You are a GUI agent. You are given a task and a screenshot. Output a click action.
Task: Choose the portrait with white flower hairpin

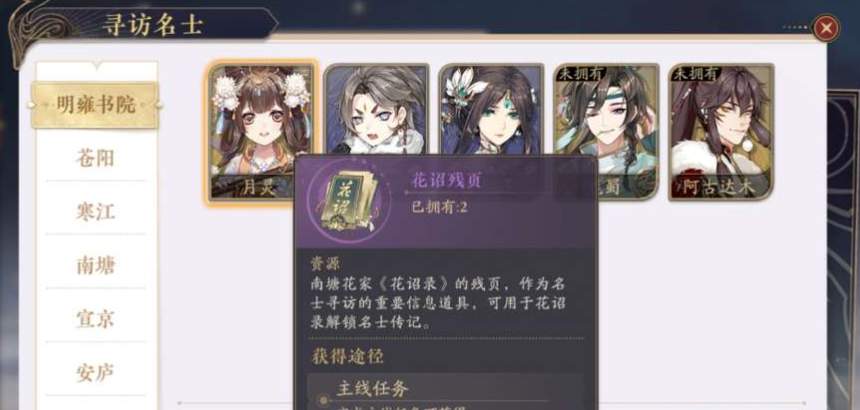[491, 110]
